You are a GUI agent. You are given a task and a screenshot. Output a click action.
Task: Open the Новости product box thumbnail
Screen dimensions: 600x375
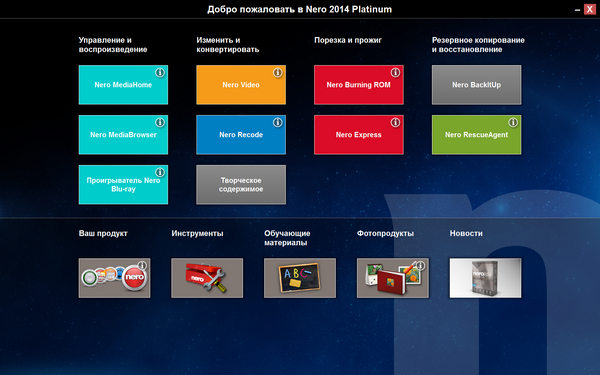point(485,278)
